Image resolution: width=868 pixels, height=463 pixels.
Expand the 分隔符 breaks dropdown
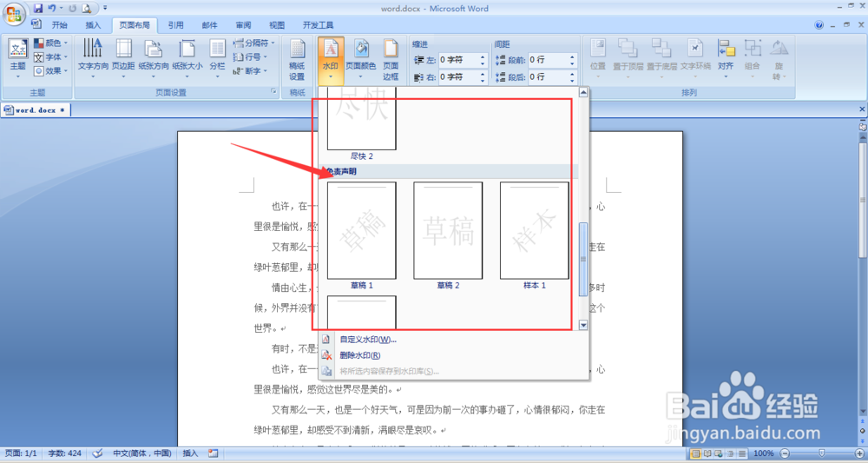253,43
